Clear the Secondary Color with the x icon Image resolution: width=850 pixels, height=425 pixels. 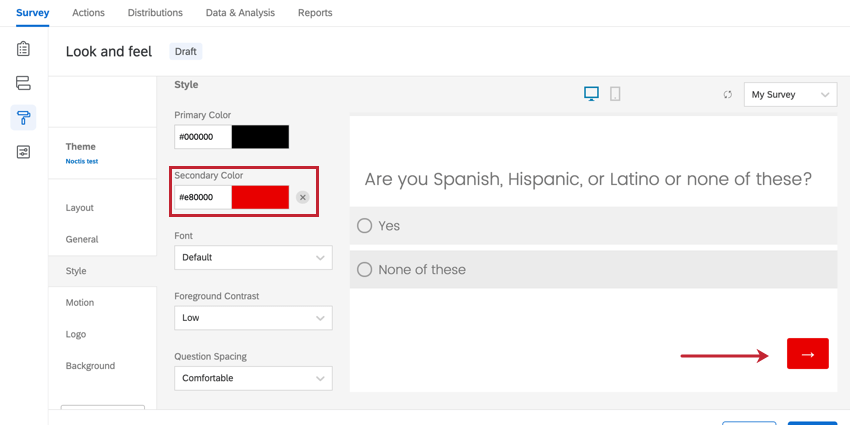(302, 198)
